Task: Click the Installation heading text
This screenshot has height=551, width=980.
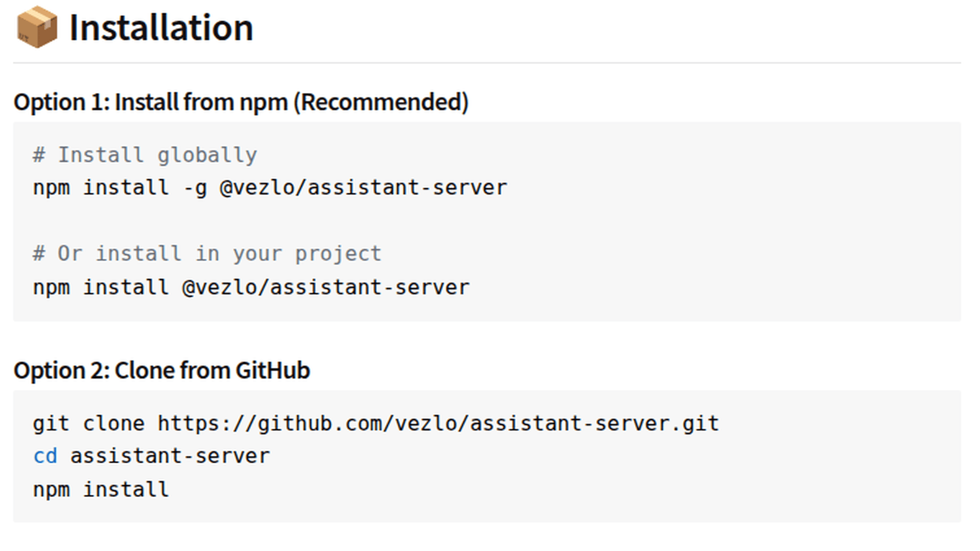Action: coord(161,28)
